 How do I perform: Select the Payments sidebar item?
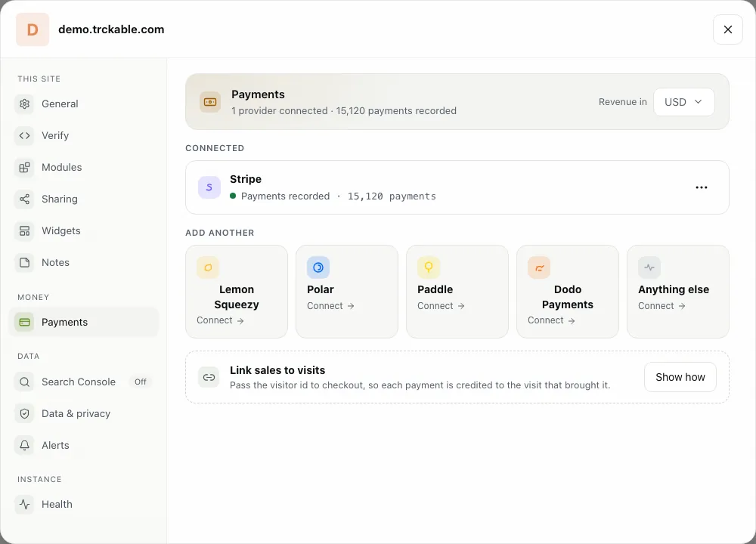(83, 322)
